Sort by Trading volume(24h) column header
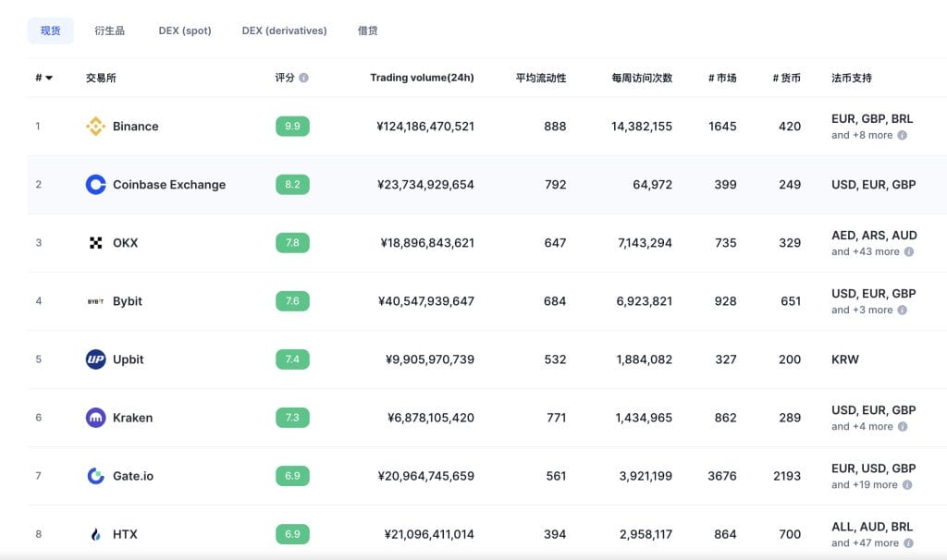Screen dimensions: 947x560 coord(422,78)
